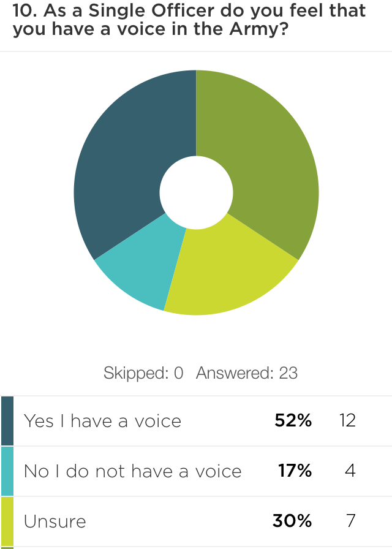This screenshot has height=549, width=392.
Task: Select the 'Unsure' answer label
Action: [x=55, y=521]
